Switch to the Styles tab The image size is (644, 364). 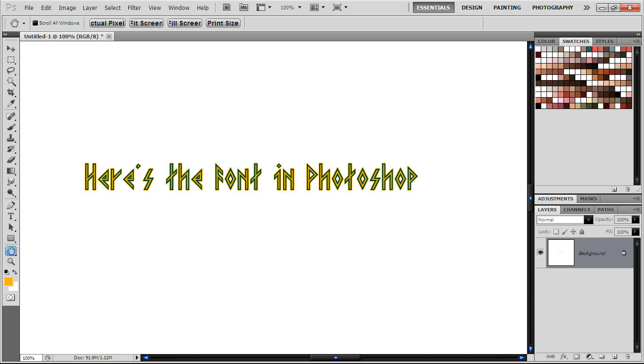coord(605,42)
